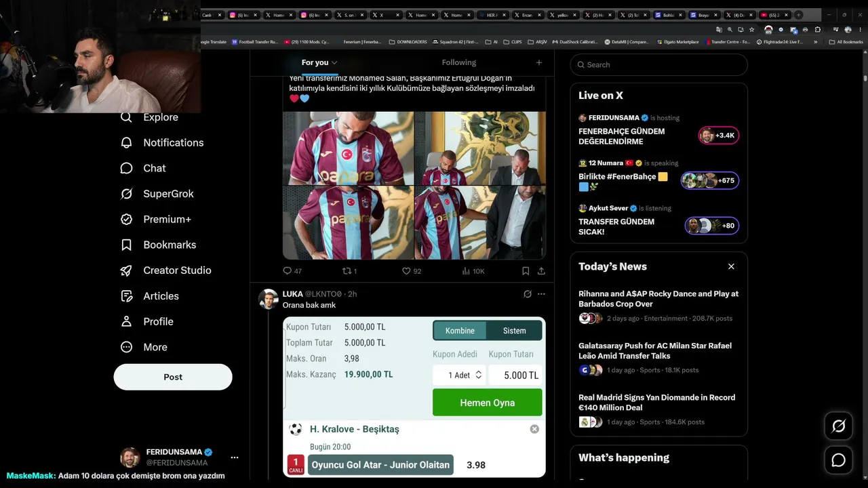Image resolution: width=868 pixels, height=488 pixels.
Task: Bookmark this page with the star icon
Action: pyautogui.click(x=751, y=30)
